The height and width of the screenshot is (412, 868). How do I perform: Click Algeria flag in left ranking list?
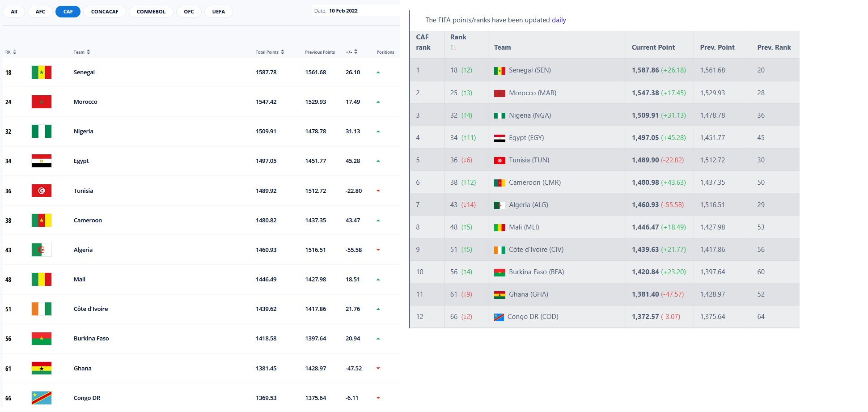(42, 250)
